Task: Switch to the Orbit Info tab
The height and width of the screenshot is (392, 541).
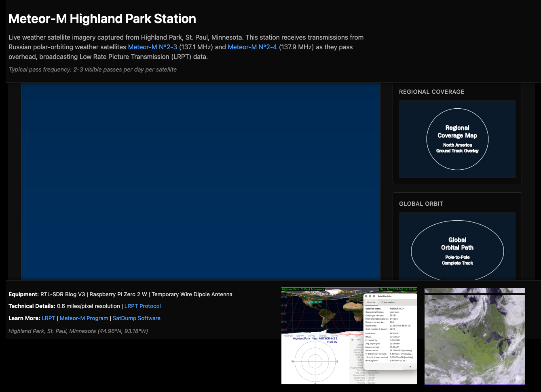Action: (372, 302)
